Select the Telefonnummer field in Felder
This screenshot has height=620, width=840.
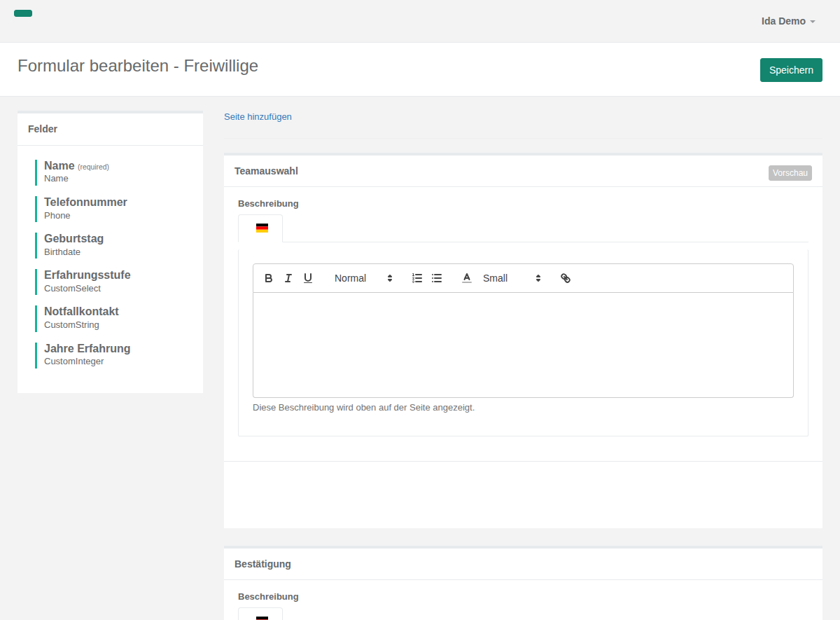point(112,208)
